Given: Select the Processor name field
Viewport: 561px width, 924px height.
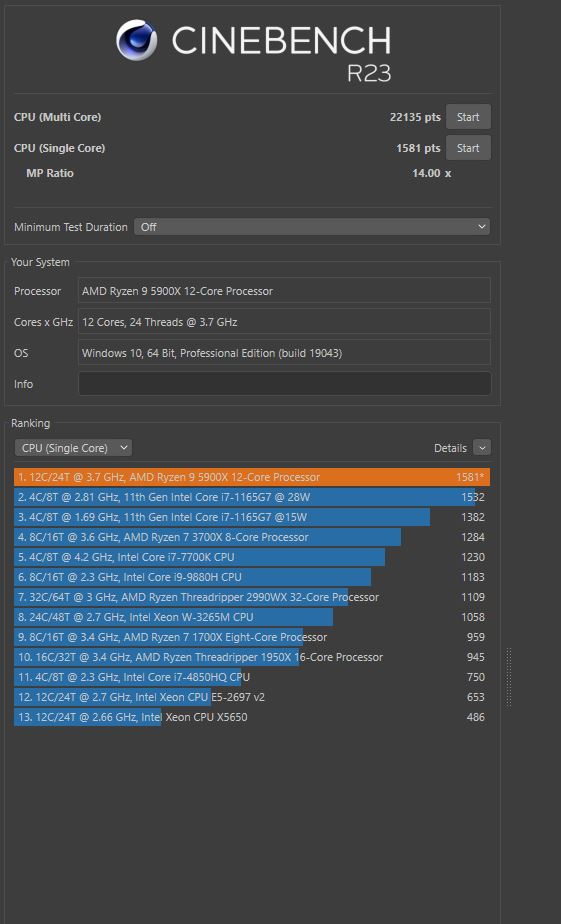Looking at the screenshot, I should (x=285, y=291).
